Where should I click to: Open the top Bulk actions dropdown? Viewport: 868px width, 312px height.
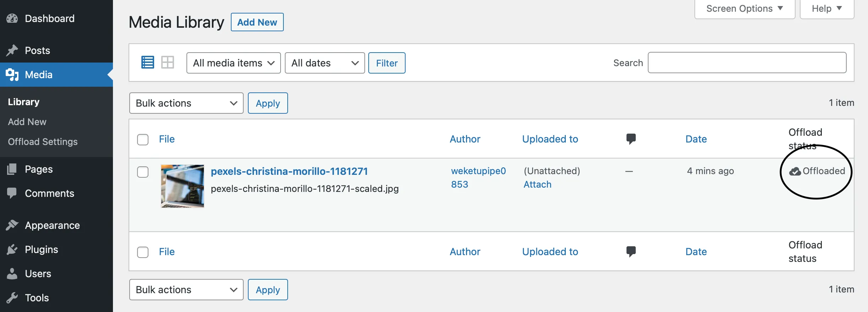[x=186, y=103]
